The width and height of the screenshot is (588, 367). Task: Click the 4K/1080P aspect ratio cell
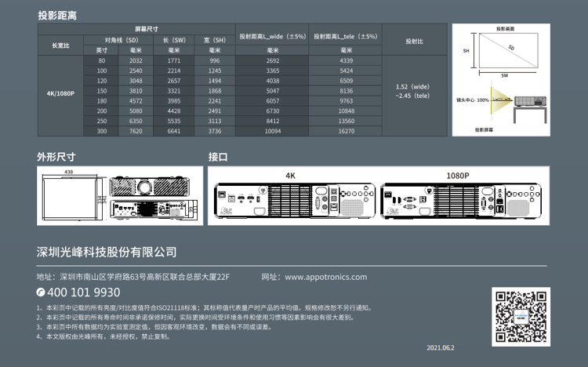(x=60, y=94)
